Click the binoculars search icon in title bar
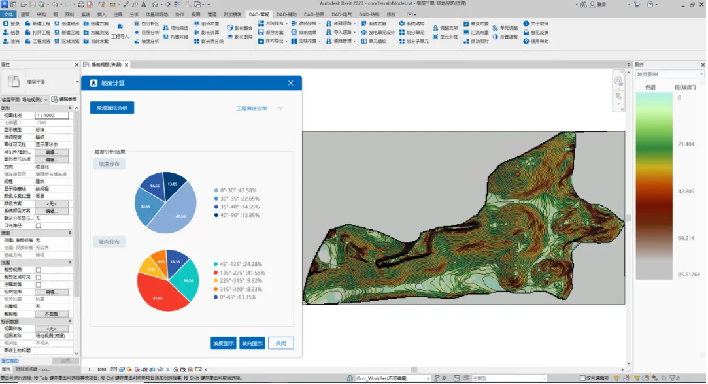Viewport: 708px width, 384px height. pos(583,5)
